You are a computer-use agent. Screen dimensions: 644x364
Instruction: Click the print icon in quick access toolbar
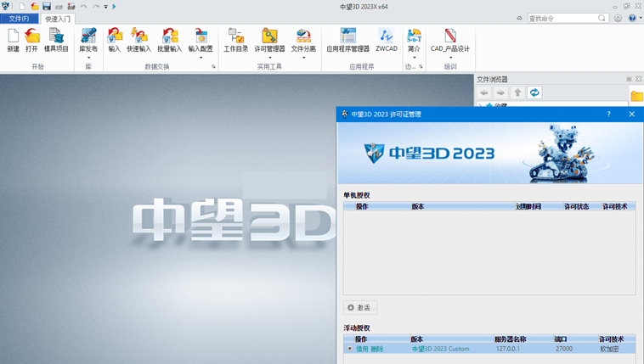coord(59,6)
